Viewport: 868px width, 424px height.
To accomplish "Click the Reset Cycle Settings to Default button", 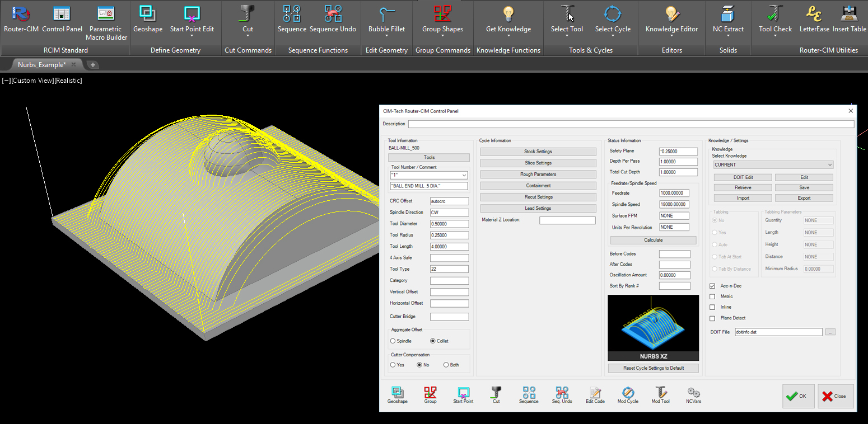I will click(x=653, y=368).
